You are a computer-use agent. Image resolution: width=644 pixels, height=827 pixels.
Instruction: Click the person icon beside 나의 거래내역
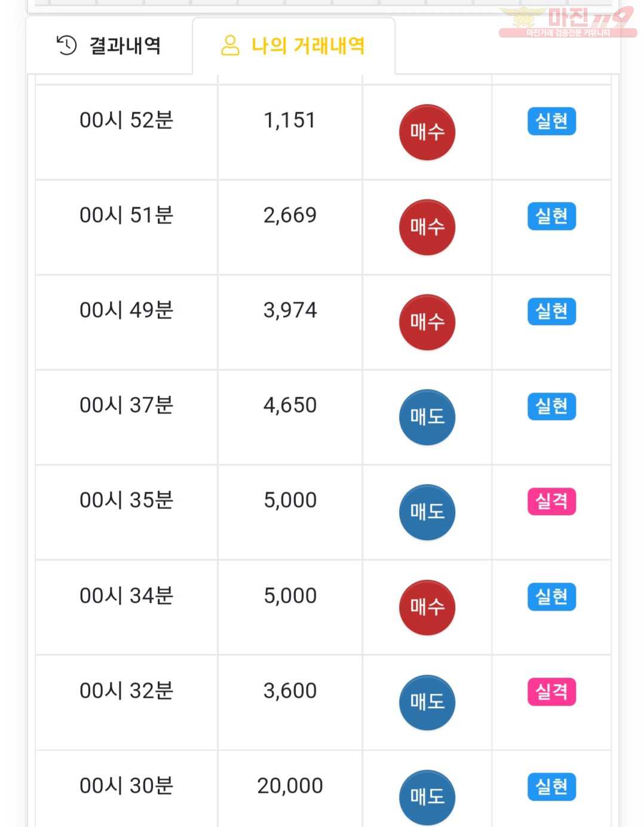click(230, 45)
